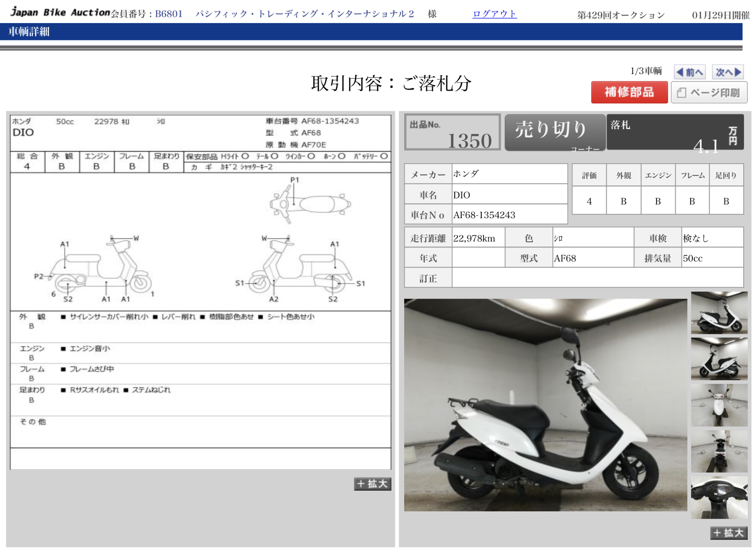Click the 売り切り corner badge

tap(555, 132)
